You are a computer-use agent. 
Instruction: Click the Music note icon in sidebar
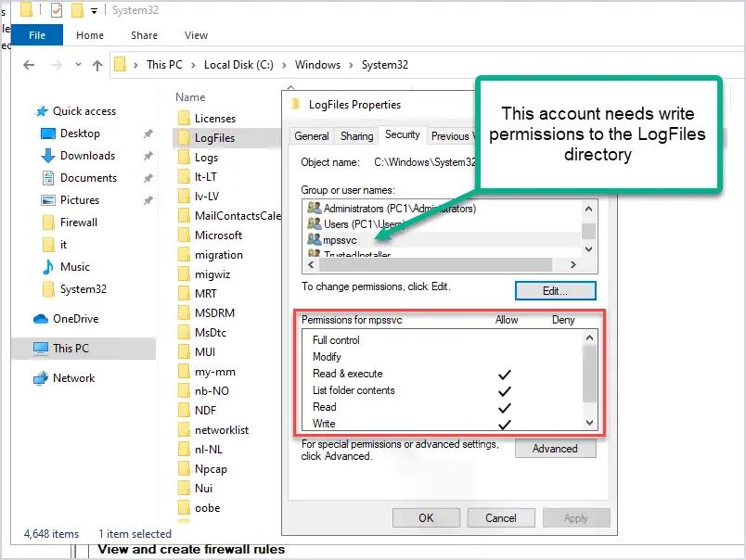click(x=48, y=267)
